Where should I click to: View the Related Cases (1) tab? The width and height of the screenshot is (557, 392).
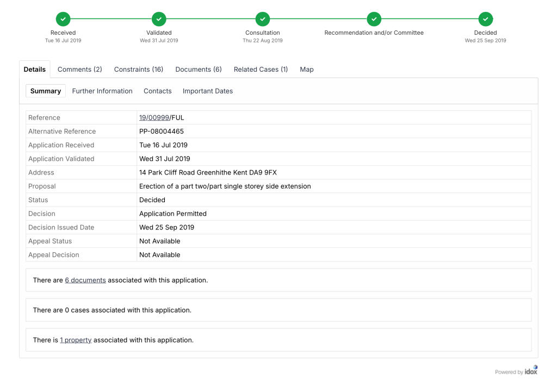(x=261, y=70)
